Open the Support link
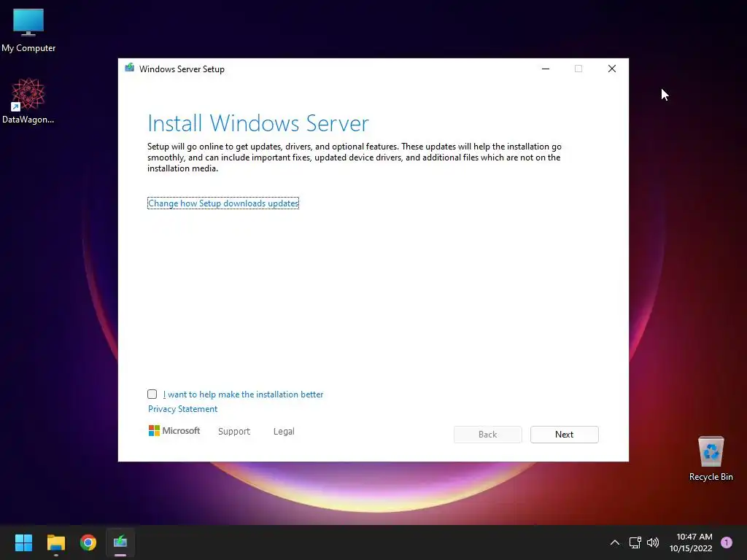Screen dimensions: 747x560 point(234,432)
